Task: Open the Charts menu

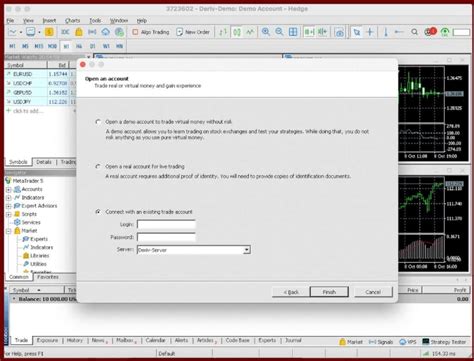Action: click(72, 21)
